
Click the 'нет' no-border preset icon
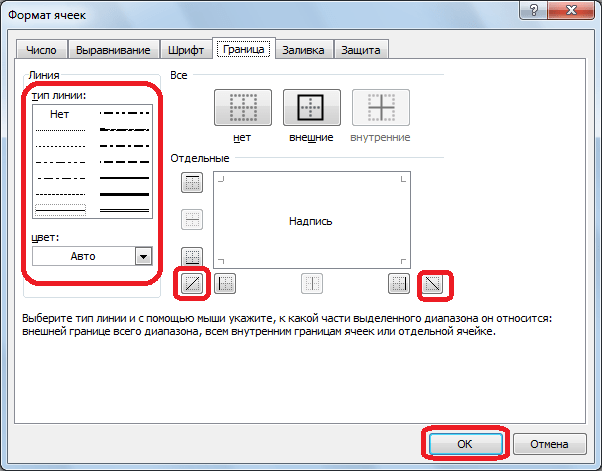pyautogui.click(x=243, y=107)
